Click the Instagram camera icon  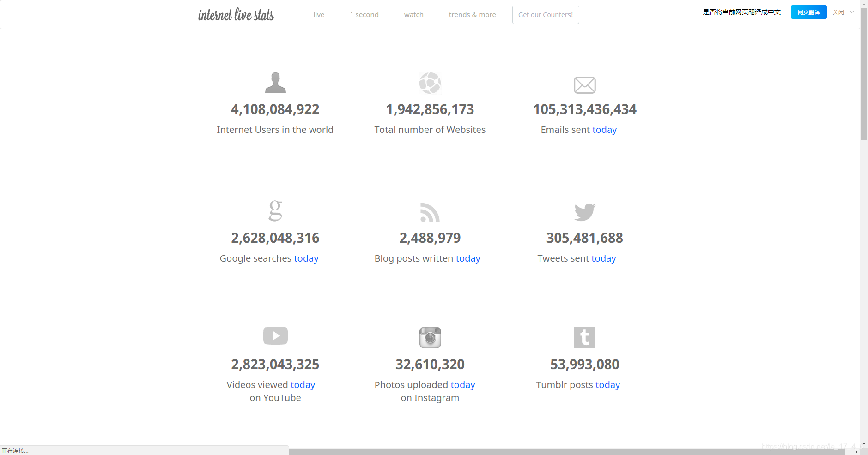pyautogui.click(x=430, y=337)
